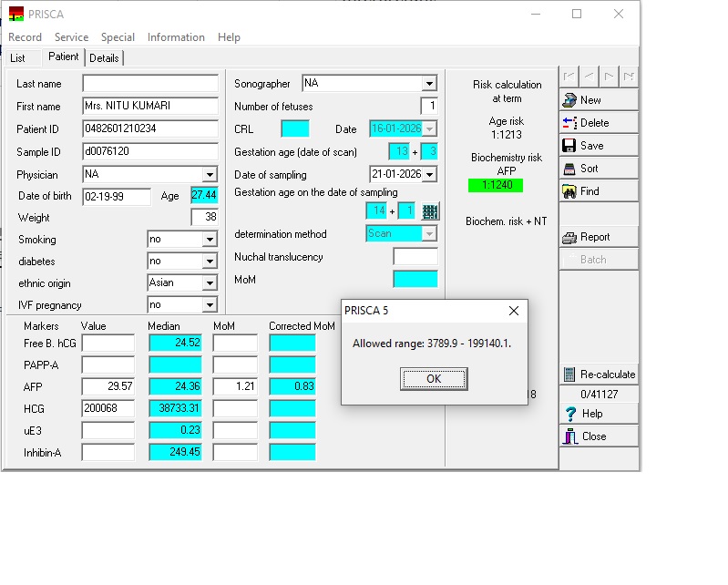Expand the Physician dropdown
728x585 pixels.
coord(210,174)
